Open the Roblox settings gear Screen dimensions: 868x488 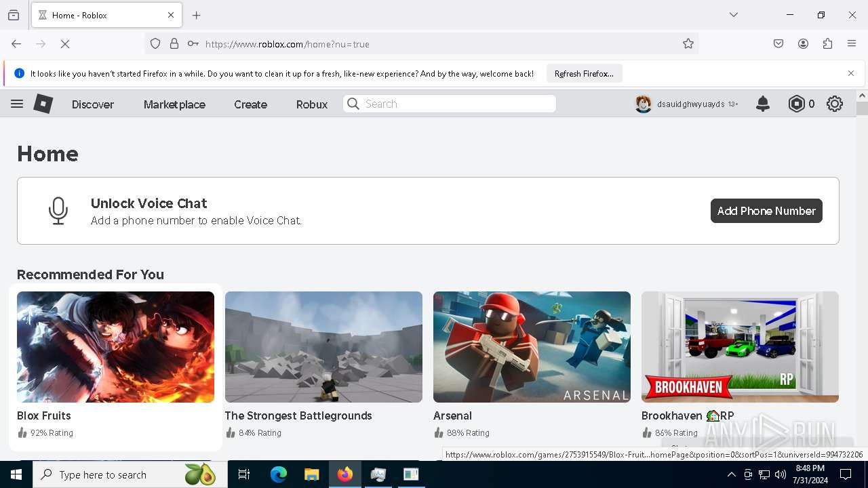[835, 104]
